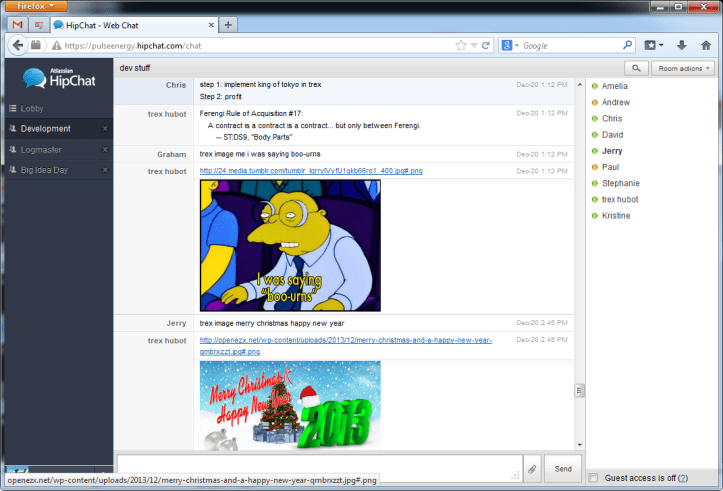This screenshot has width=723, height=491.
Task: Click the chat search magnifier icon
Action: tap(635, 68)
